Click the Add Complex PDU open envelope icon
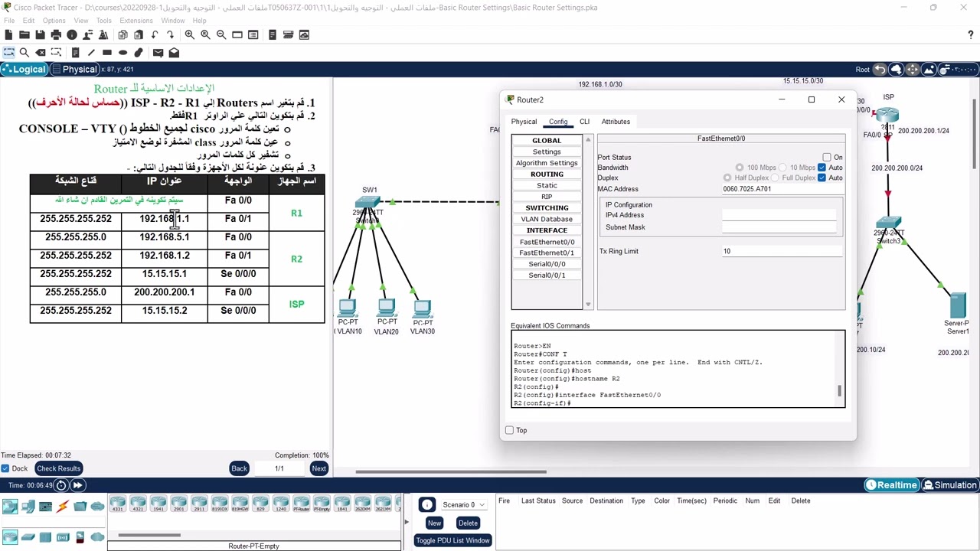Image resolution: width=980 pixels, height=551 pixels. pyautogui.click(x=174, y=52)
